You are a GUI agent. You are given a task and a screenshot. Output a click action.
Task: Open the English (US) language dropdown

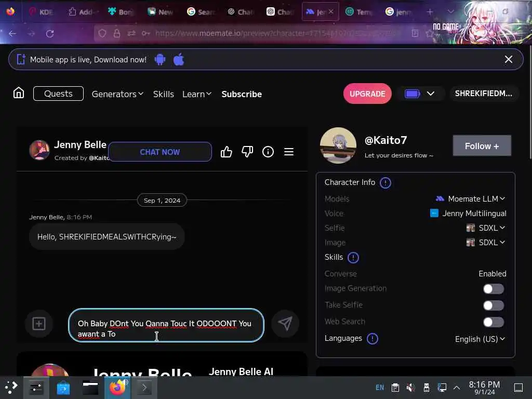pos(480,339)
